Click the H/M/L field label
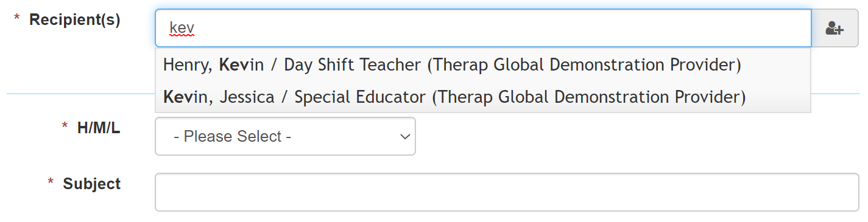This screenshot has height=222, width=868. (99, 128)
